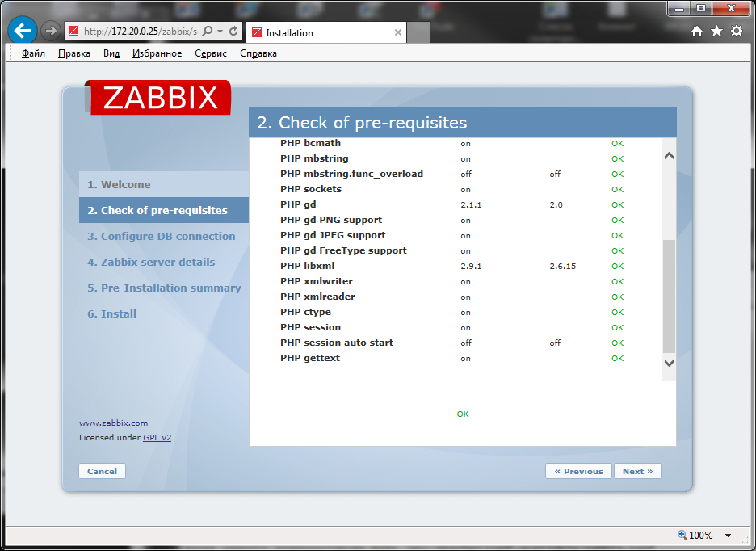
Task: Open the Tools gear icon
Action: point(737,32)
